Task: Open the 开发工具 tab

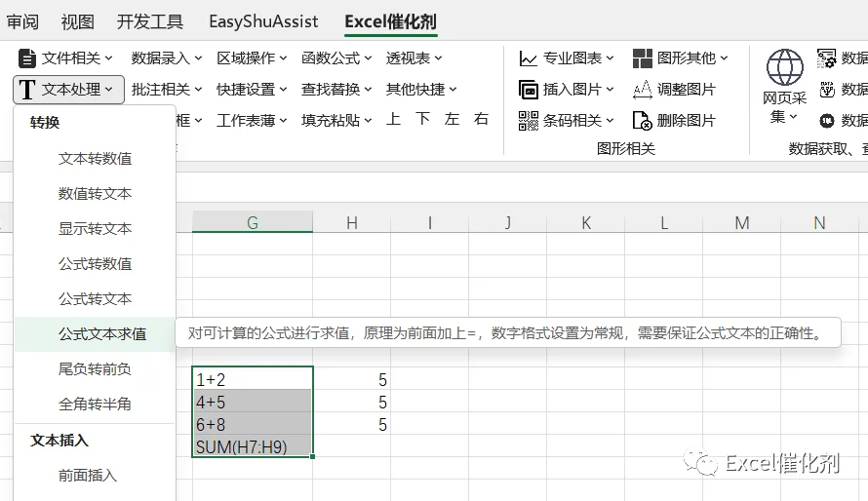Action: pos(149,21)
